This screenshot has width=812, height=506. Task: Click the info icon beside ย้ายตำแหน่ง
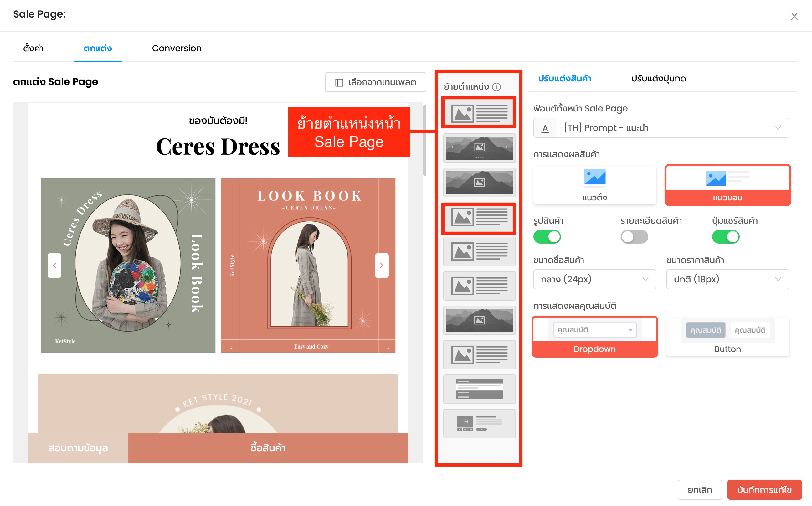(x=496, y=87)
